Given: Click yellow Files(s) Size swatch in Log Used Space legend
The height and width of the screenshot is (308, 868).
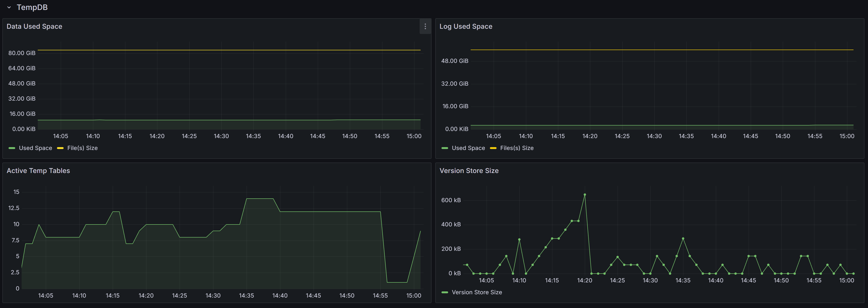Looking at the screenshot, I should (x=493, y=148).
